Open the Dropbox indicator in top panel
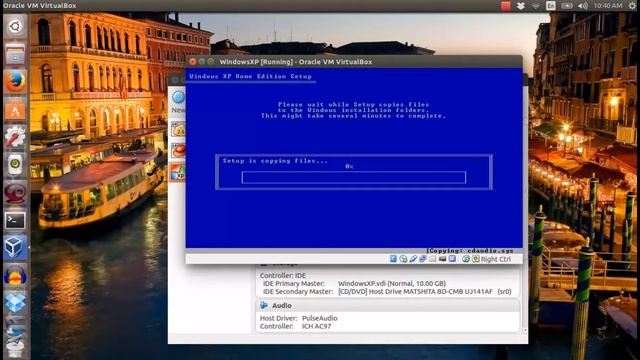640x360 pixels. (520, 6)
